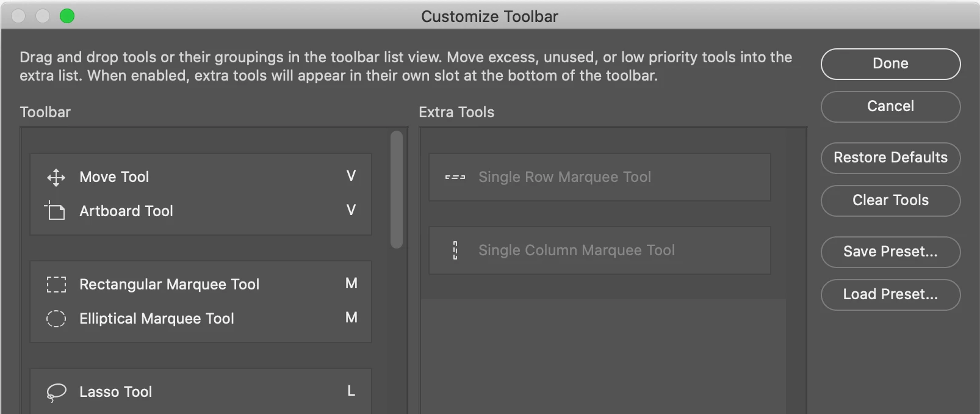
Task: Select Single Row Marquee Tool label
Action: (x=564, y=177)
